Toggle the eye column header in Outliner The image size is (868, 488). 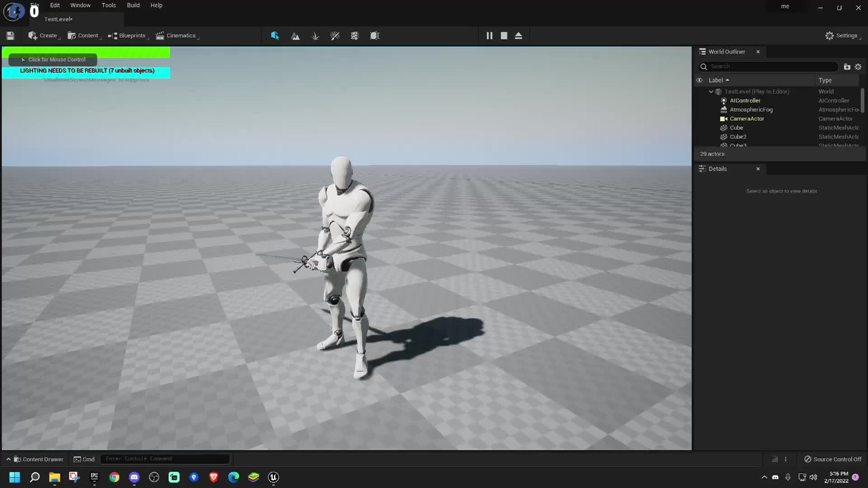[x=700, y=80]
